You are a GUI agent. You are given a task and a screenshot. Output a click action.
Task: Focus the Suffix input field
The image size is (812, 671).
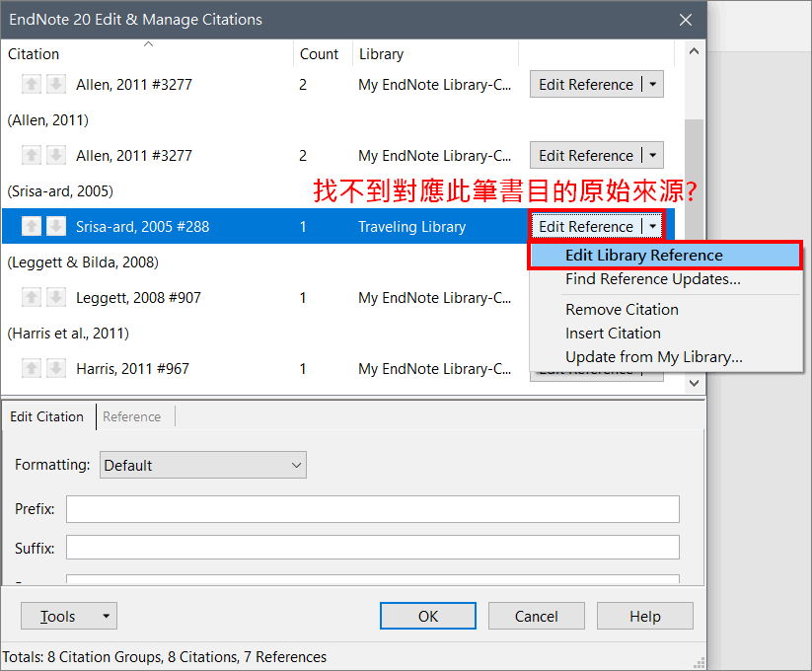click(373, 548)
